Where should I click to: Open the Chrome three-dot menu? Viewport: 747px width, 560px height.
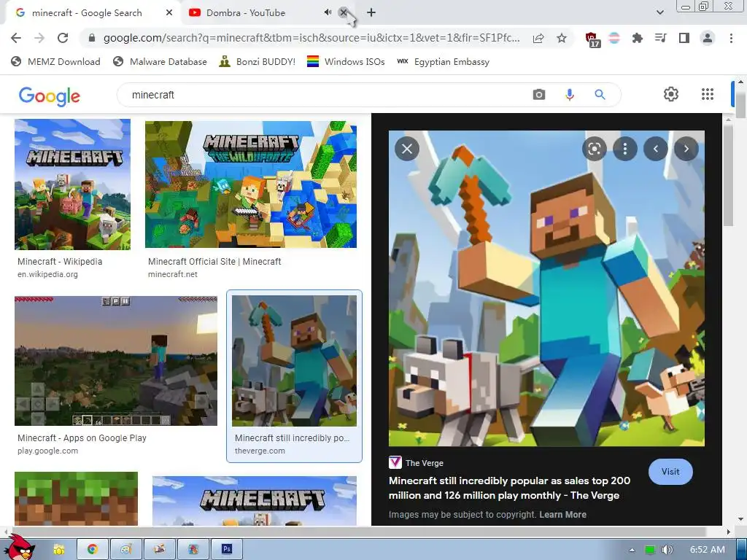pyautogui.click(x=731, y=38)
